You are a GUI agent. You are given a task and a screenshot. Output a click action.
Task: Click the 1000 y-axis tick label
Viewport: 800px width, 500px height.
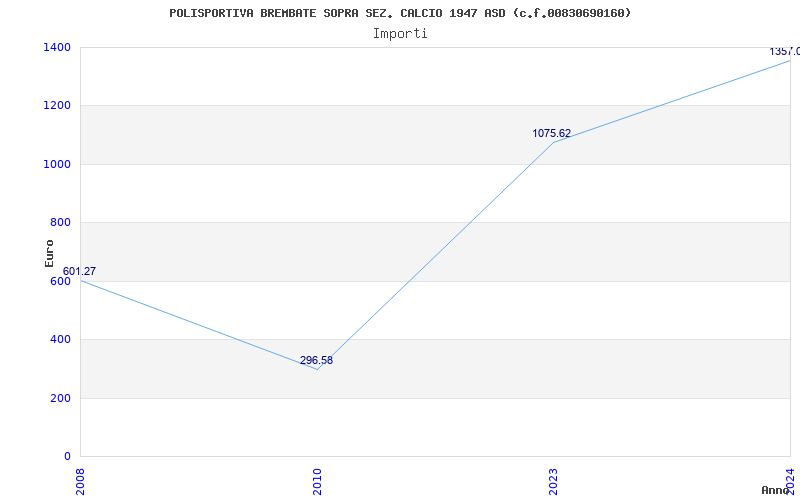57,164
